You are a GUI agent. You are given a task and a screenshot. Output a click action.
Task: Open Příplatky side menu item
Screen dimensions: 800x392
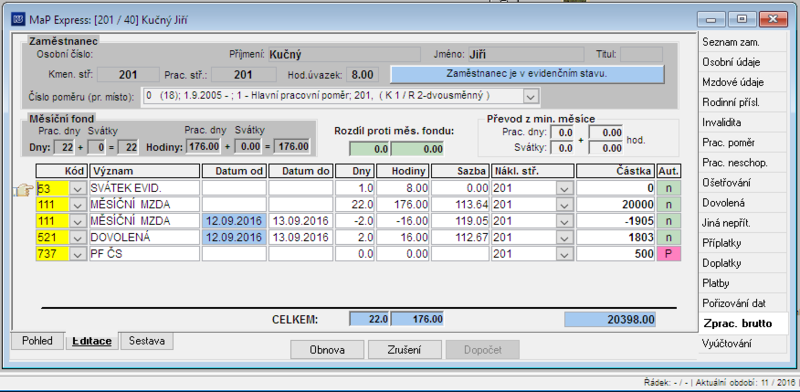point(742,243)
